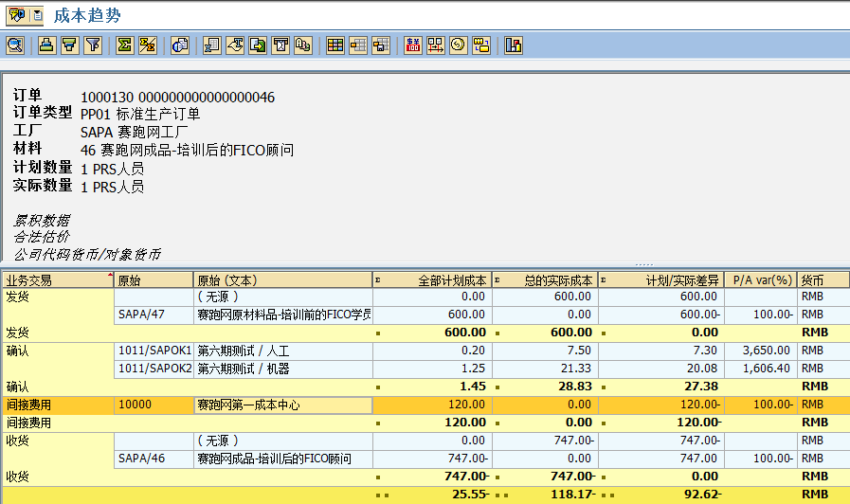Screen dimensions: 850x504
Task: Select the P/A var(%) column header
Action: pyautogui.click(x=761, y=280)
